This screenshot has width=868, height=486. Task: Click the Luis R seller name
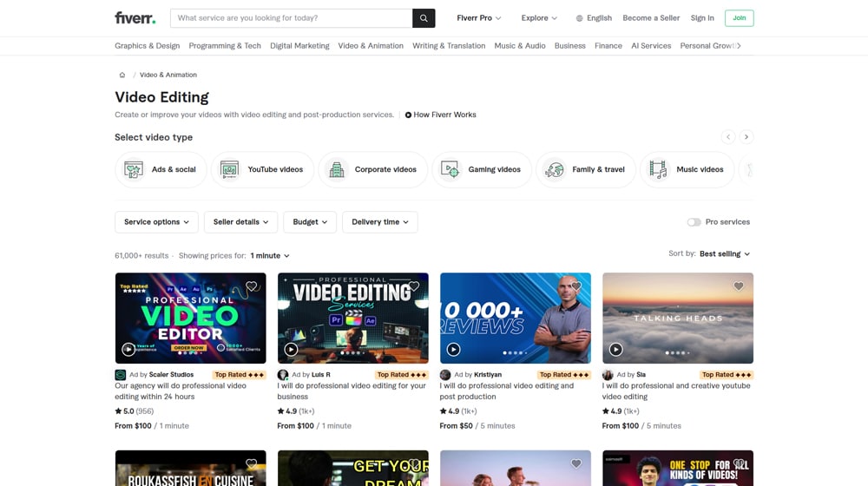click(x=320, y=375)
